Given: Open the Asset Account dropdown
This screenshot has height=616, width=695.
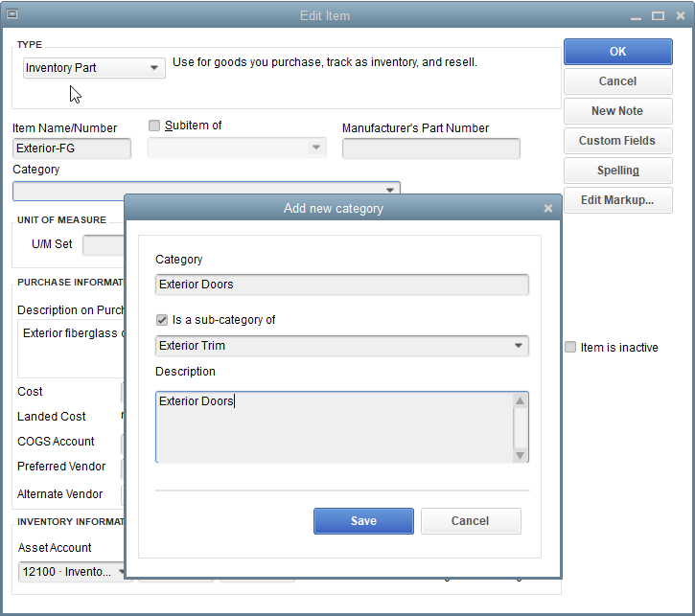Looking at the screenshot, I should pyautogui.click(x=122, y=572).
